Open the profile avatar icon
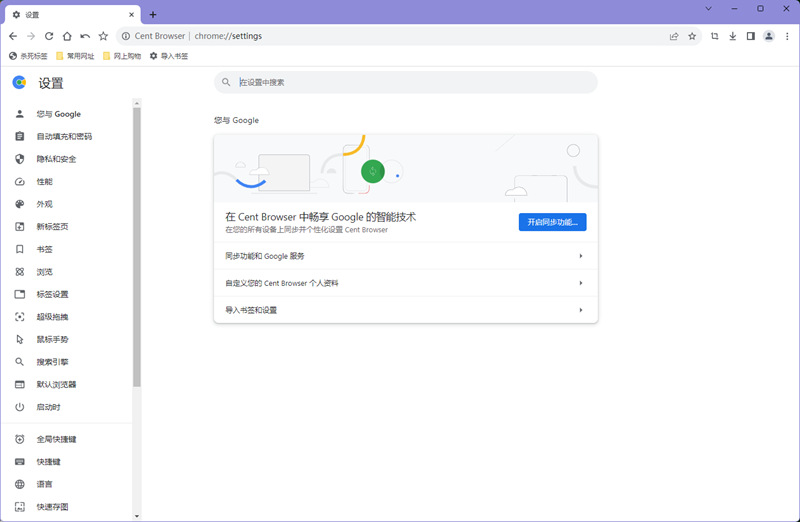Image resolution: width=800 pixels, height=522 pixels. coord(769,36)
